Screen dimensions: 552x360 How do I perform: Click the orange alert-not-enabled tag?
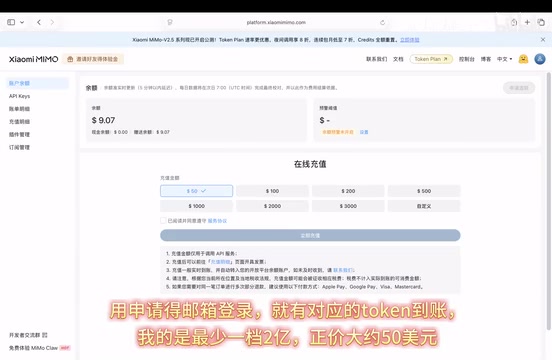(338, 132)
